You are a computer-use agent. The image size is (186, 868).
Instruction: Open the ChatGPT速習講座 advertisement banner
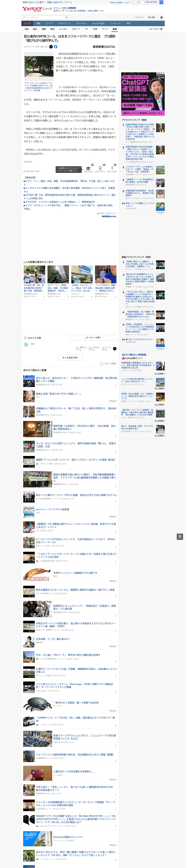pos(143,94)
